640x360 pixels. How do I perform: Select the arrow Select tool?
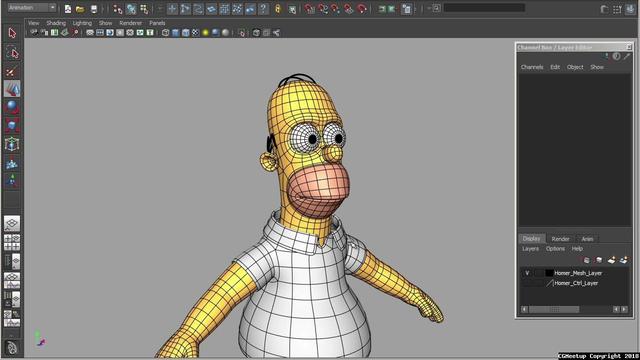click(12, 33)
